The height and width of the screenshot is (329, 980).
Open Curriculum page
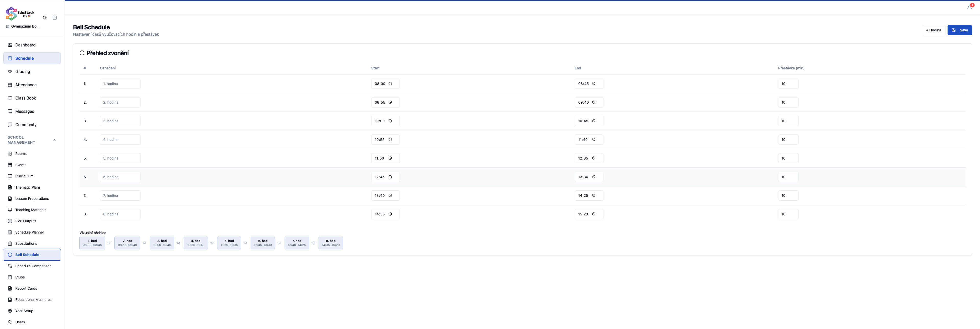tap(32, 176)
